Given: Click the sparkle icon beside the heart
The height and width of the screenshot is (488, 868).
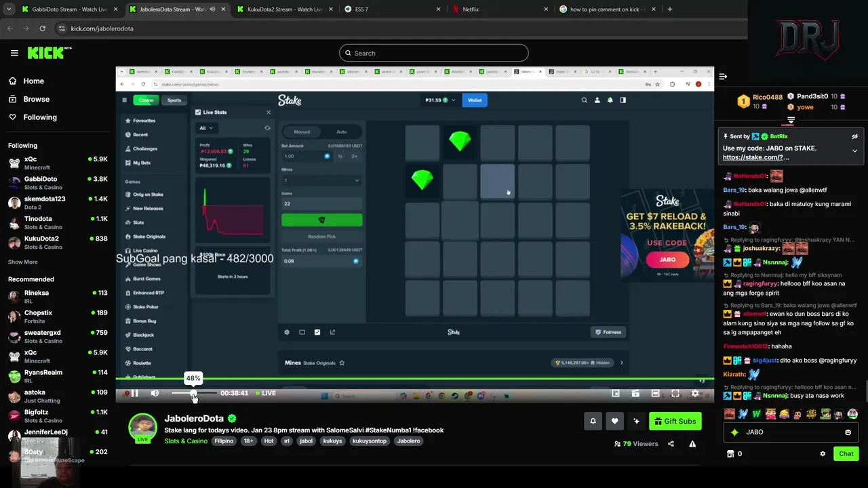Looking at the screenshot, I should [x=636, y=422].
